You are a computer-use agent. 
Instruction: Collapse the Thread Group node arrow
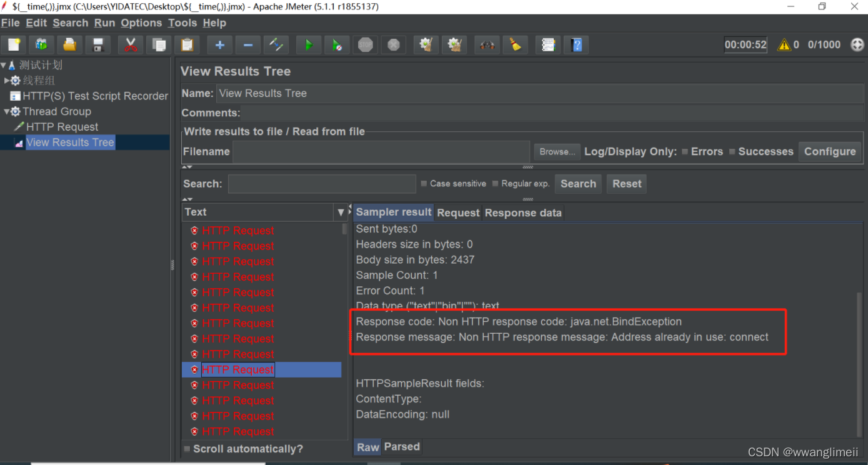(x=7, y=112)
